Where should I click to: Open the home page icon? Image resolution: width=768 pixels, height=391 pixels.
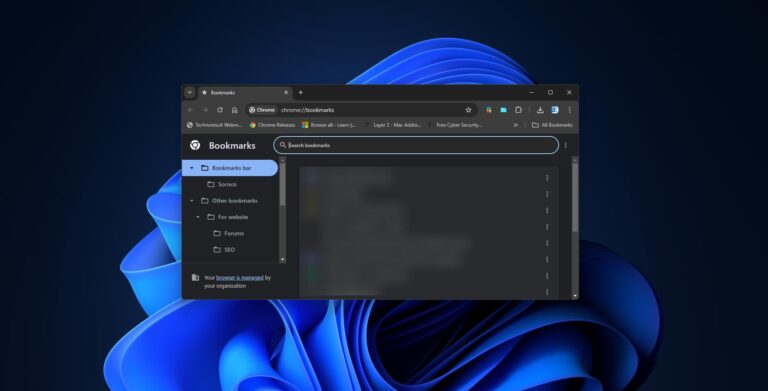pyautogui.click(x=235, y=110)
